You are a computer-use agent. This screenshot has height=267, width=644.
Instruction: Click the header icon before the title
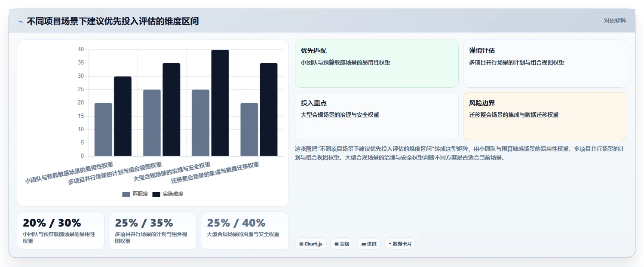20,21
